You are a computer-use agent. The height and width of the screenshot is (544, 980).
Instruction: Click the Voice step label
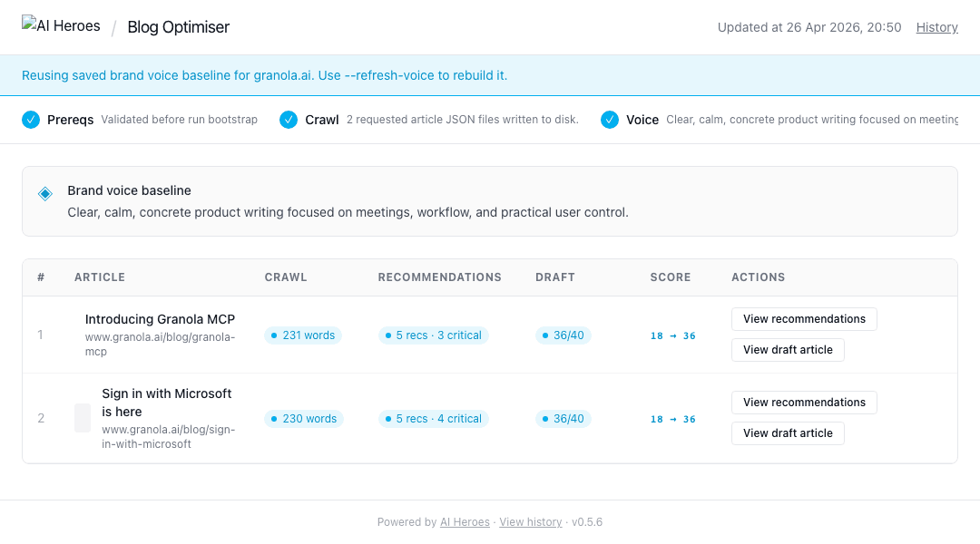642,120
